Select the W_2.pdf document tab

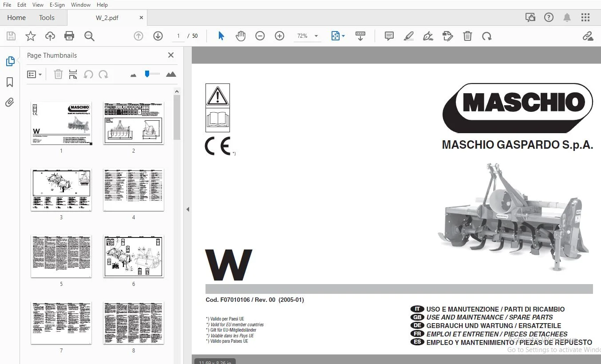pyautogui.click(x=107, y=18)
